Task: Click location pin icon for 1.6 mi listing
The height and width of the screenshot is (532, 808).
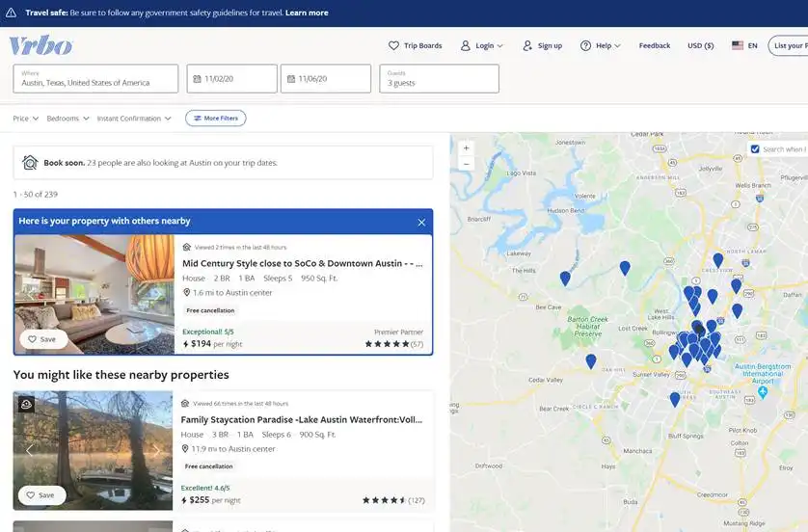Action: 186,292
